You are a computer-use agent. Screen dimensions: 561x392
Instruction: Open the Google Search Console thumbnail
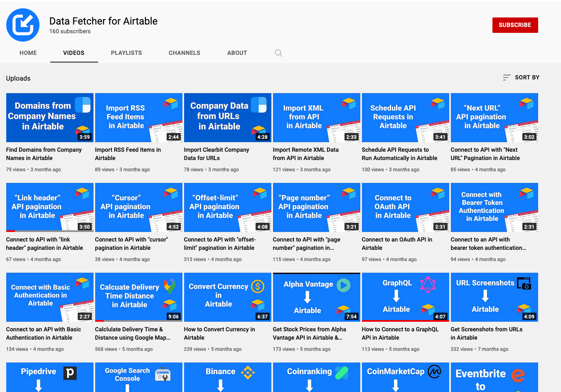(x=139, y=377)
